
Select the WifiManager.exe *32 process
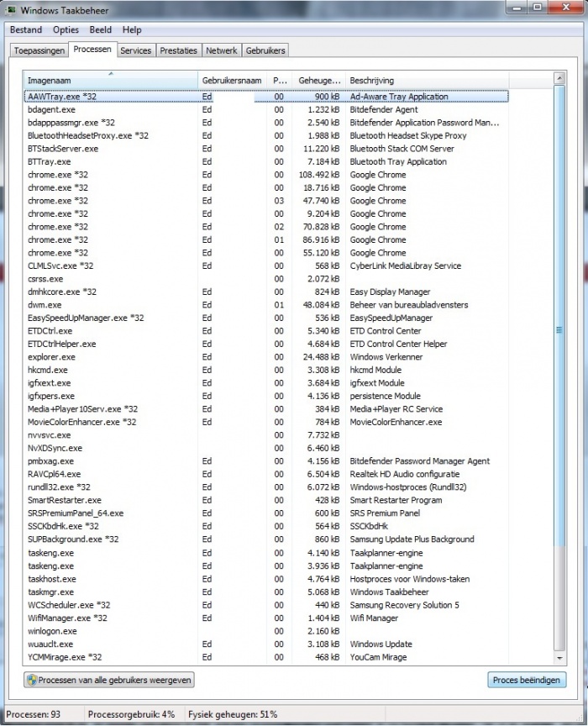[x=265, y=618]
